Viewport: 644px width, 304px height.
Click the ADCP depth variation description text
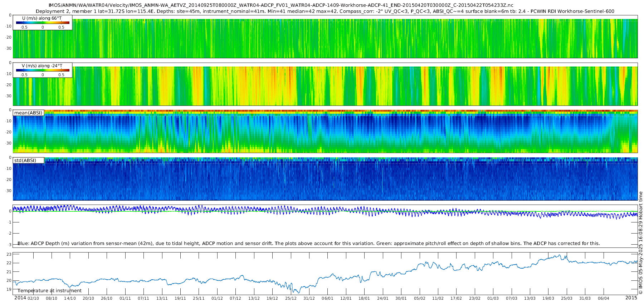(x=308, y=244)
